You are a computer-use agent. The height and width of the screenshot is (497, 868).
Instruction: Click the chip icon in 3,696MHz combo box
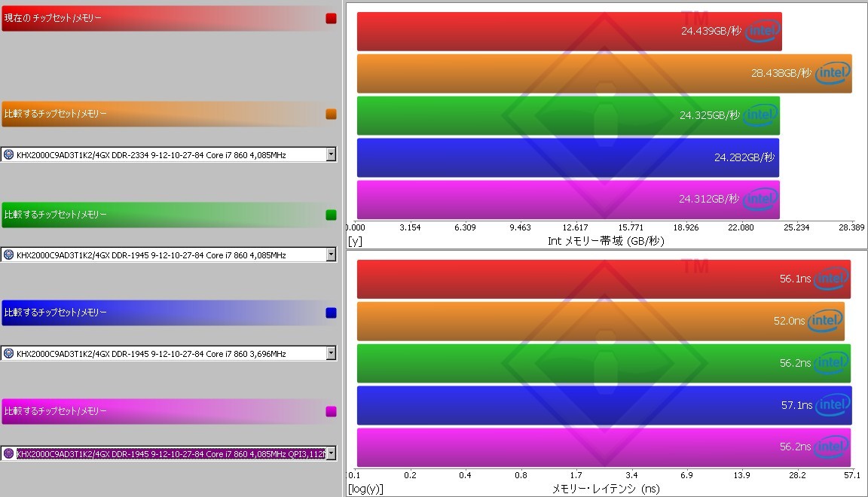coord(9,354)
